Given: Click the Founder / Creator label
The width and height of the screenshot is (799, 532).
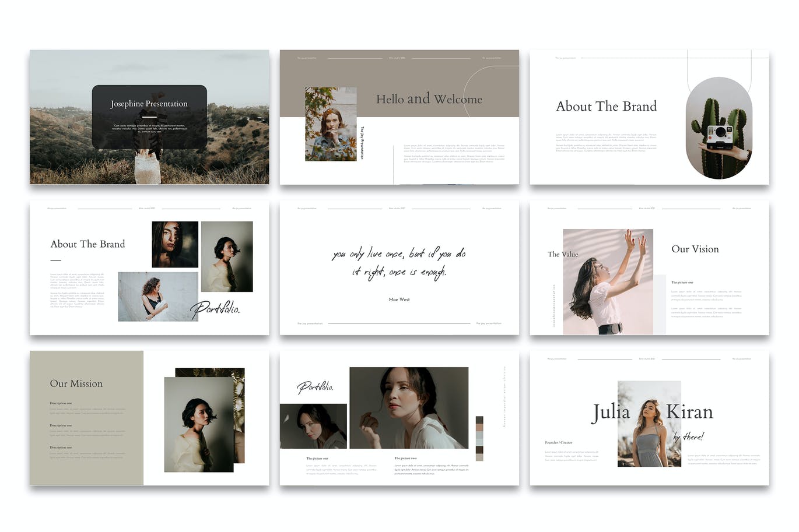Looking at the screenshot, I should tap(558, 443).
